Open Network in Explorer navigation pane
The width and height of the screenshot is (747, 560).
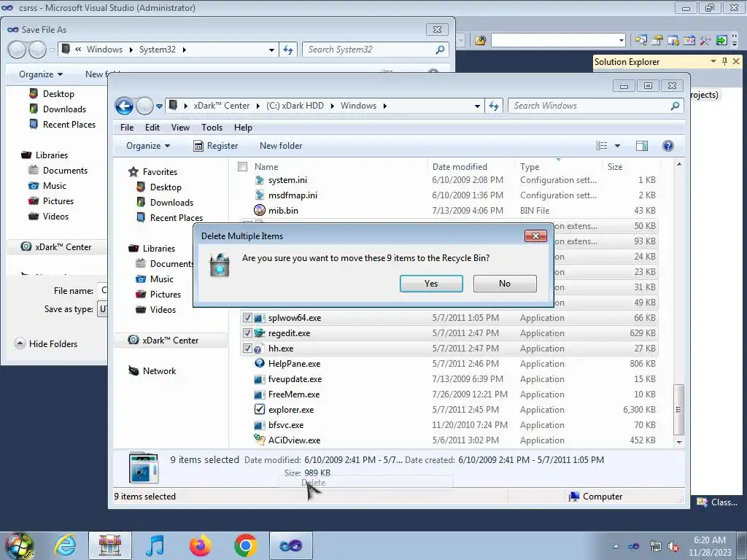coord(159,371)
